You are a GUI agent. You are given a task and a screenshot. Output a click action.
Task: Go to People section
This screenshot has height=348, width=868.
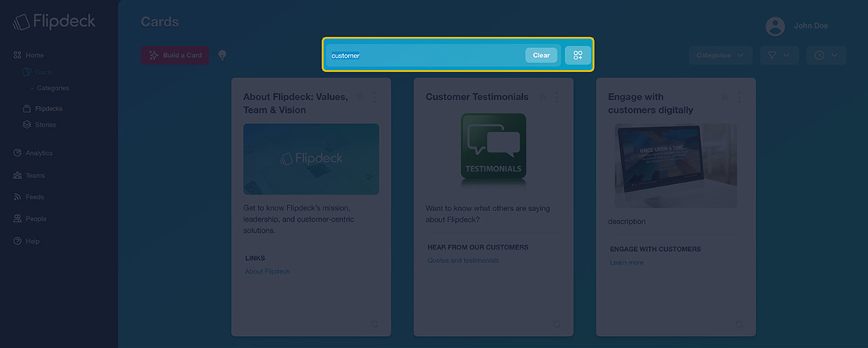point(30,219)
